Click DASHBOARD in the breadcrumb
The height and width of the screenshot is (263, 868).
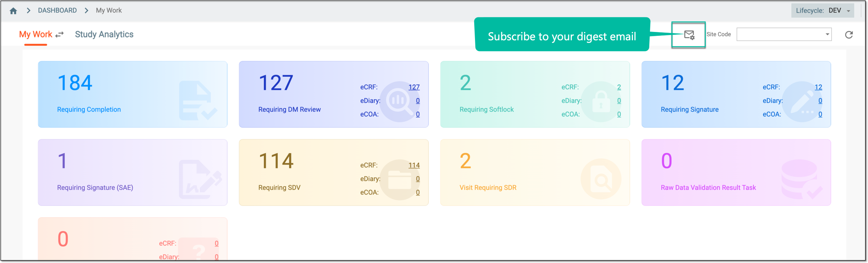pyautogui.click(x=57, y=10)
